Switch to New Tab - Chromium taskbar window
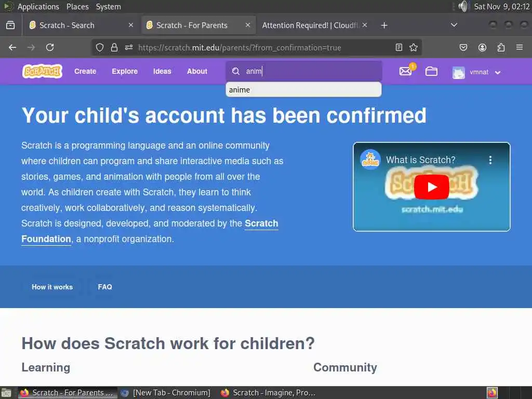 click(166, 393)
